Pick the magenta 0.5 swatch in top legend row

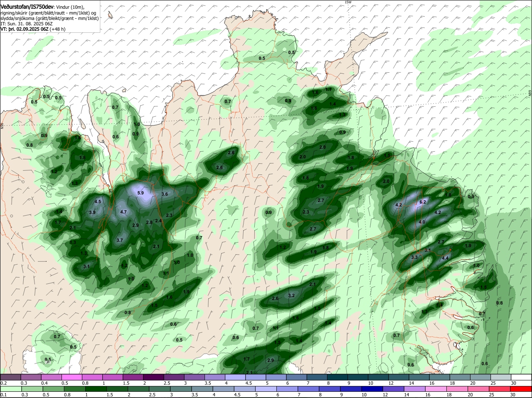click(72, 377)
